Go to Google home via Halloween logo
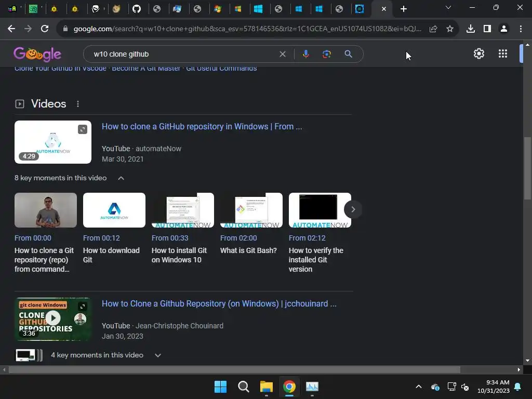Image resolution: width=532 pixels, height=399 pixels. [x=37, y=54]
